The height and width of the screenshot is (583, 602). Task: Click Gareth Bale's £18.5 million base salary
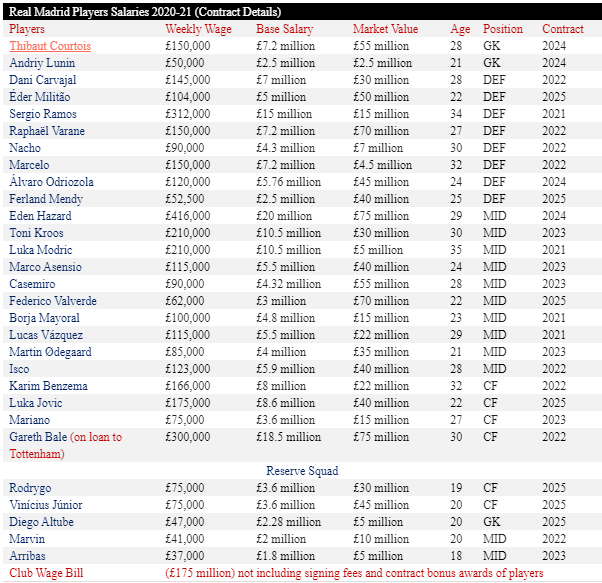click(289, 437)
